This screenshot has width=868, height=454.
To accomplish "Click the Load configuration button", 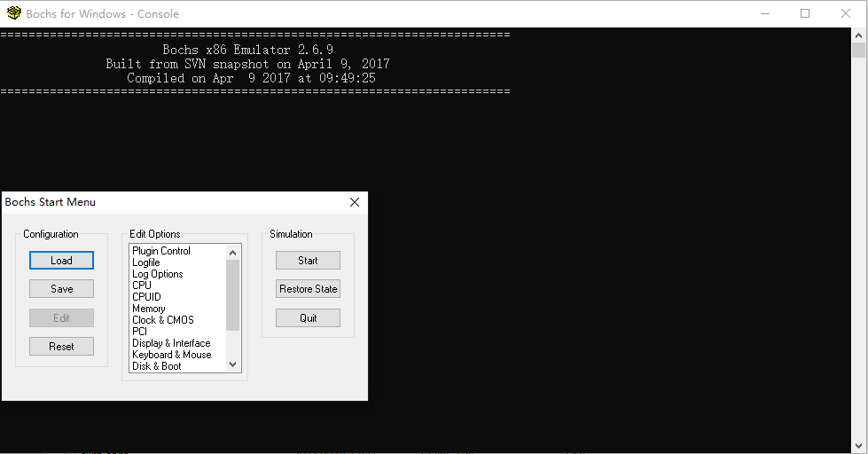I will 61,260.
